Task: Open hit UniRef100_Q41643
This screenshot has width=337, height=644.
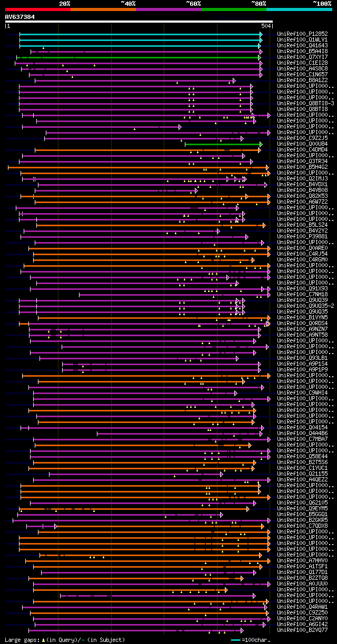Action: [x=303, y=45]
